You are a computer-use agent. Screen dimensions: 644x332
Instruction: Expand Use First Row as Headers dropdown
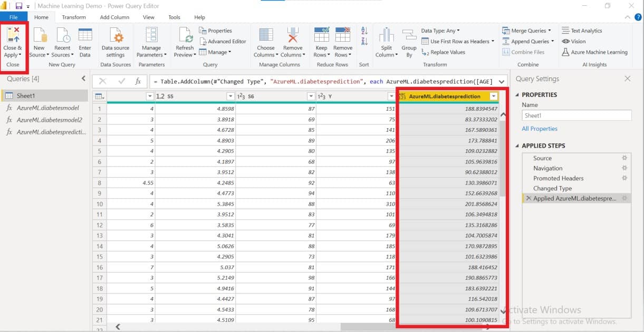(x=493, y=41)
